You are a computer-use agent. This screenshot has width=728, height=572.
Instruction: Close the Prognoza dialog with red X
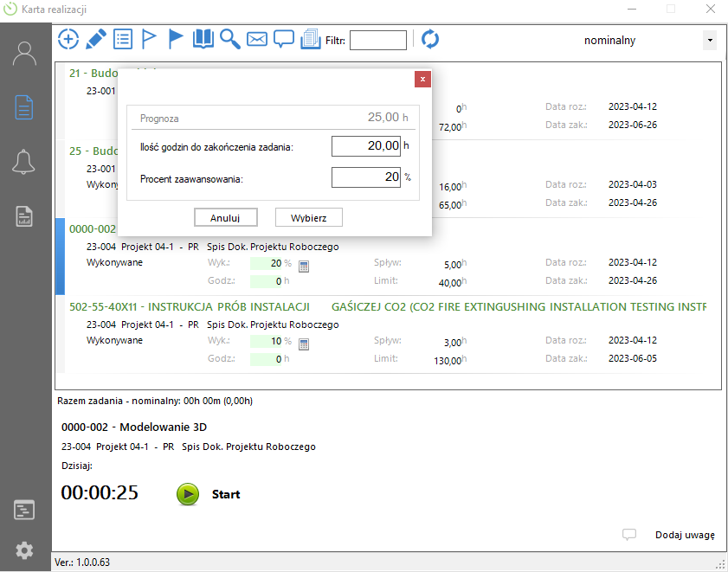pyautogui.click(x=422, y=79)
